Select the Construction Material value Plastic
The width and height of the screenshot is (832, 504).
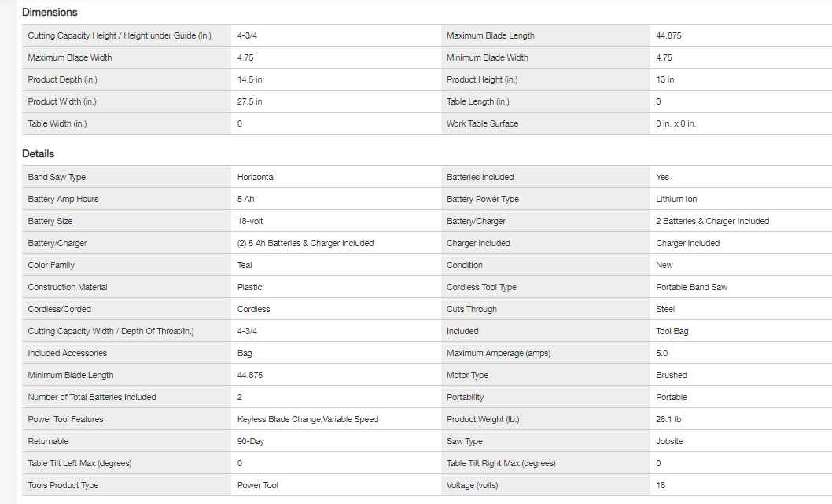pyautogui.click(x=250, y=287)
